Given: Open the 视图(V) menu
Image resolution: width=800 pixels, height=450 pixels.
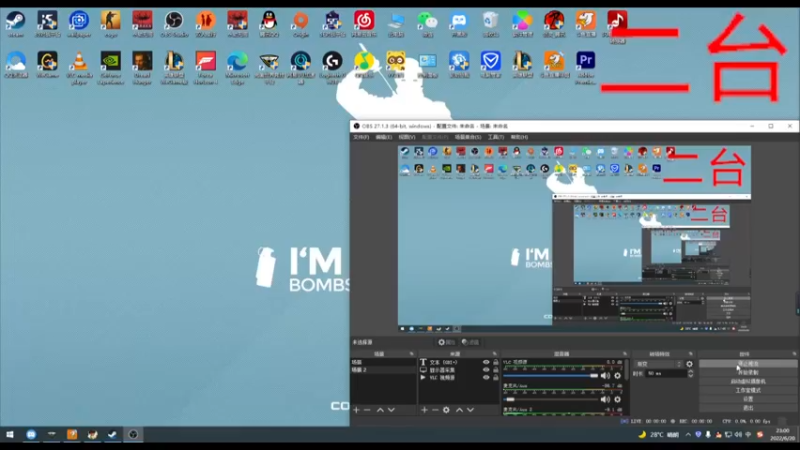Looking at the screenshot, I should pos(407,137).
